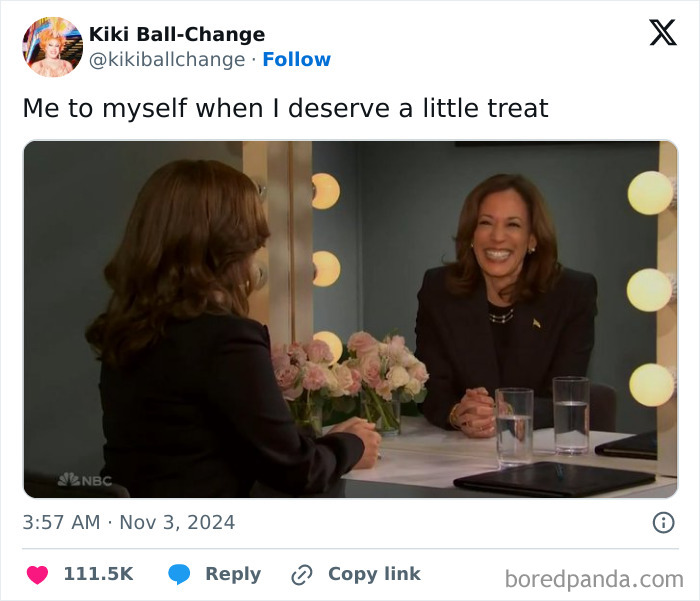The image size is (700, 601).
Task: Open the Kiki Ball-Change display name
Action: pyautogui.click(x=177, y=35)
